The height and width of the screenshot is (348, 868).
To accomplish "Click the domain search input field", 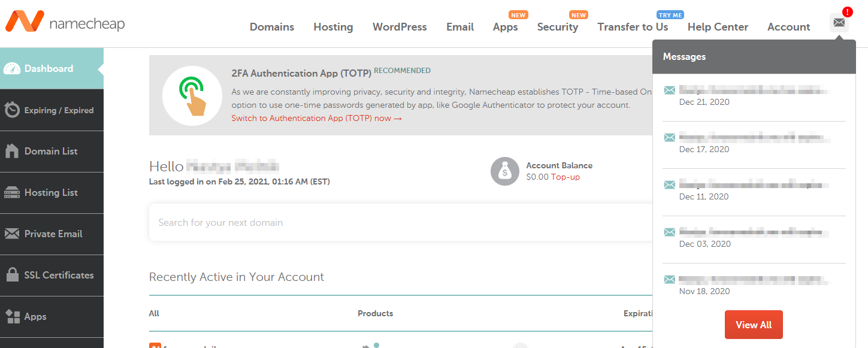I will tap(400, 222).
